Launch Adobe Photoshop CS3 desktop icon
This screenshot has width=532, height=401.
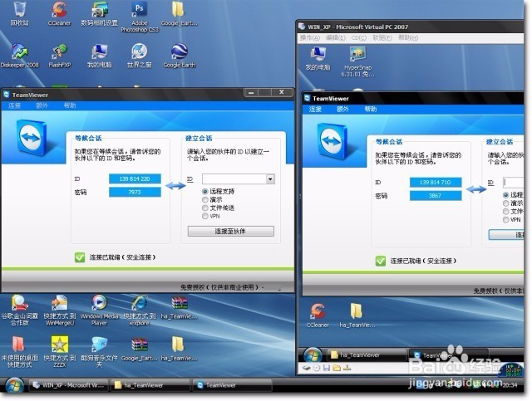(x=140, y=17)
